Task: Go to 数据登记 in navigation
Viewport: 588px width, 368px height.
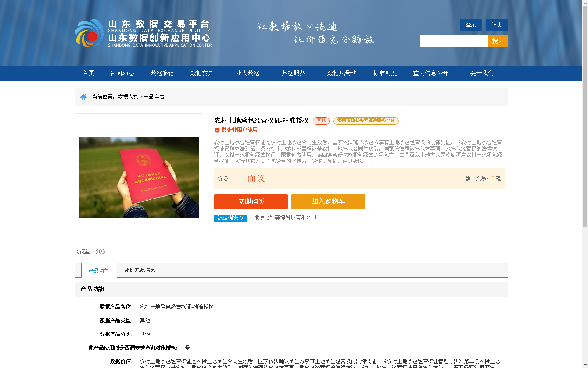Action: pyautogui.click(x=162, y=73)
